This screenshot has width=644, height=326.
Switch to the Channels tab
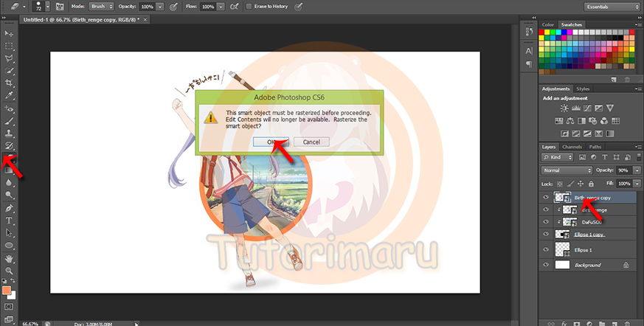click(572, 147)
